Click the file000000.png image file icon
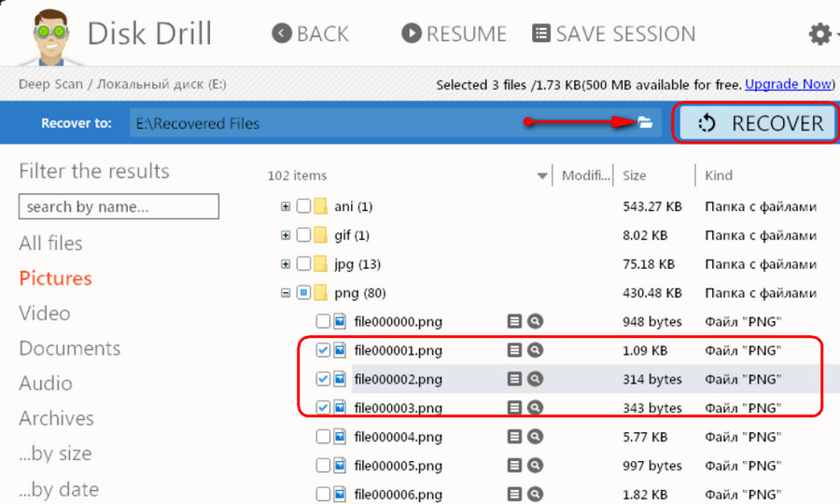 point(340,321)
